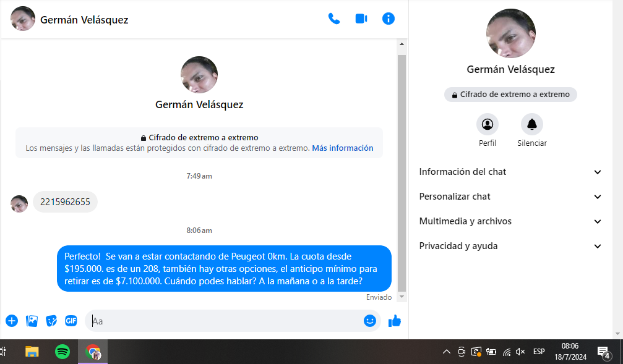Attach a photo or file
Screen dimensions: 623x364
tap(32, 321)
